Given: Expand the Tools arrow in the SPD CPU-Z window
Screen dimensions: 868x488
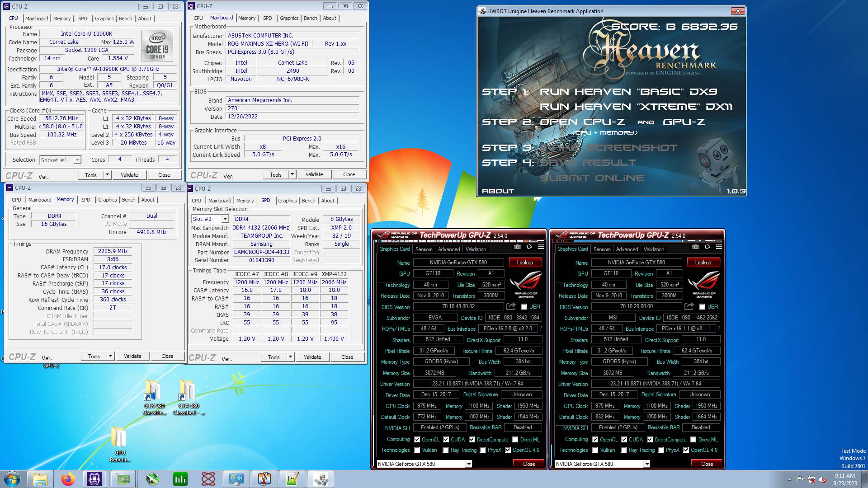Looking at the screenshot, I should pos(290,357).
